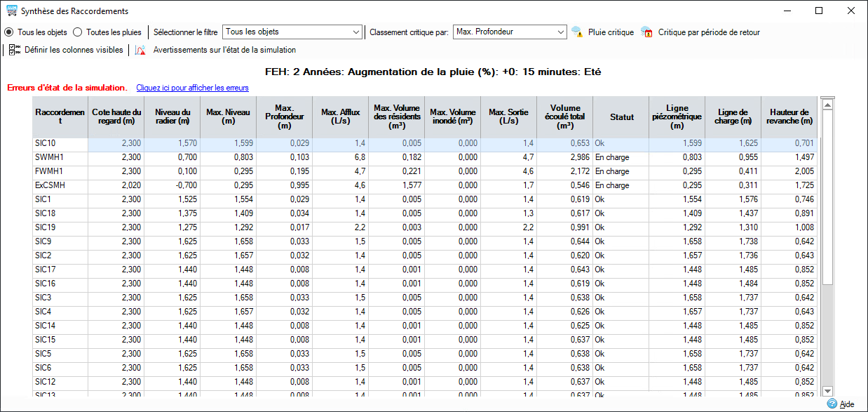This screenshot has height=412, width=868.
Task: Sort by Ligne de charge header
Action: (x=733, y=117)
